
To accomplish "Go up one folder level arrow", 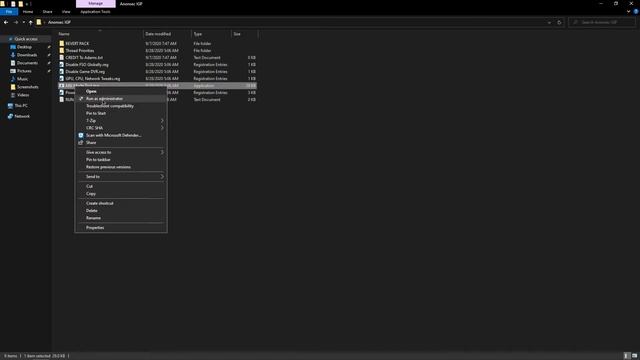I will pos(31,22).
